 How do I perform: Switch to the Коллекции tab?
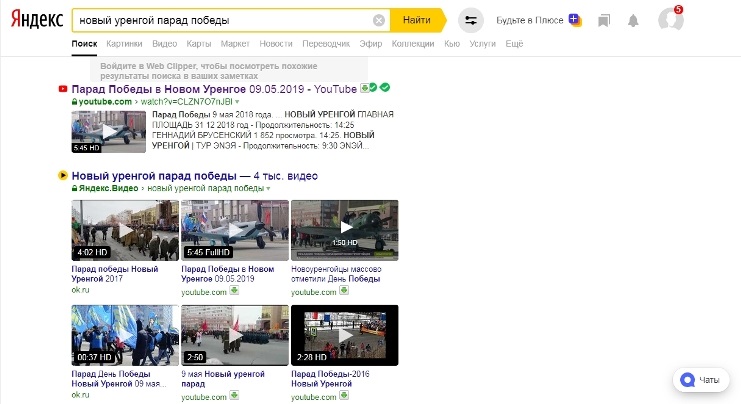coord(413,43)
